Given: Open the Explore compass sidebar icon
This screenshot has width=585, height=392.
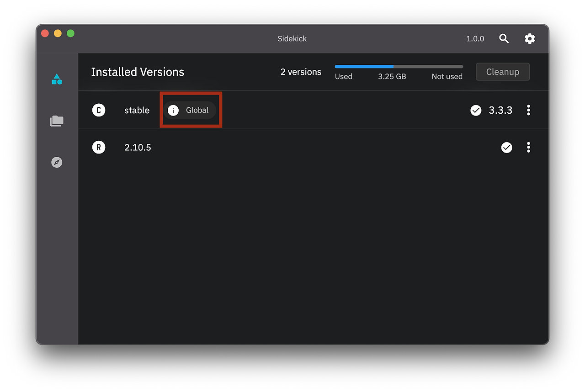Looking at the screenshot, I should tap(57, 162).
